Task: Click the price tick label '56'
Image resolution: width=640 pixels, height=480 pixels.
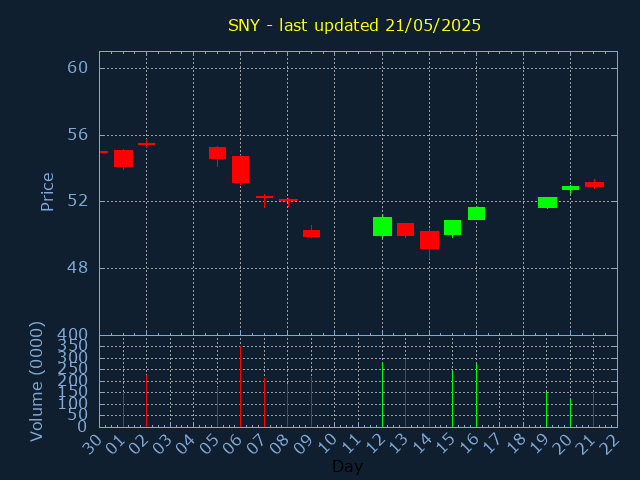Action: 78,135
